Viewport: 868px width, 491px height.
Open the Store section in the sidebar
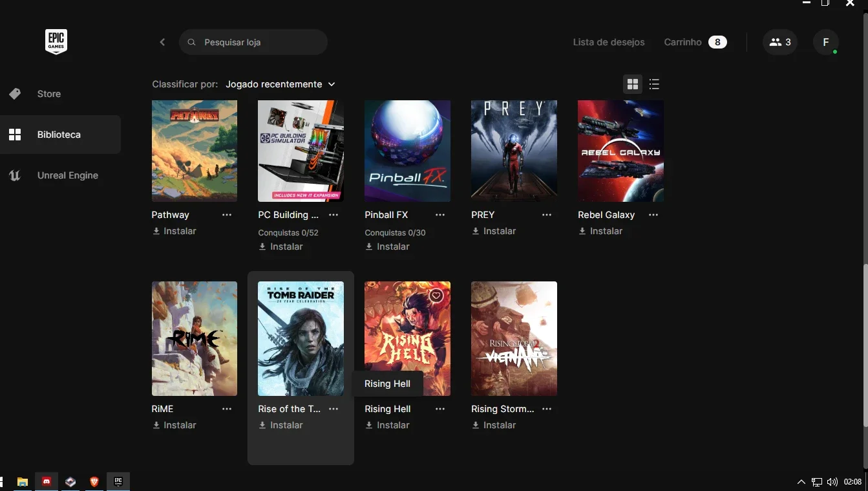pos(60,94)
